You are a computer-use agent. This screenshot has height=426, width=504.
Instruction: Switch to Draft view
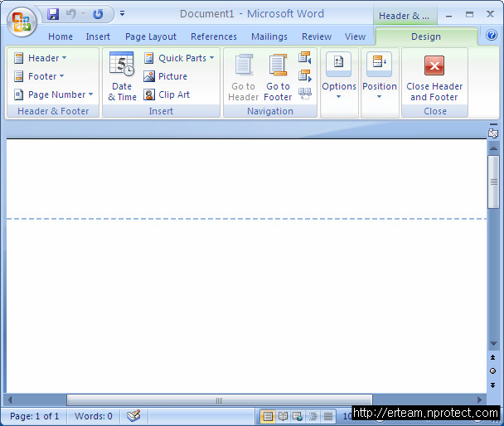(x=328, y=417)
